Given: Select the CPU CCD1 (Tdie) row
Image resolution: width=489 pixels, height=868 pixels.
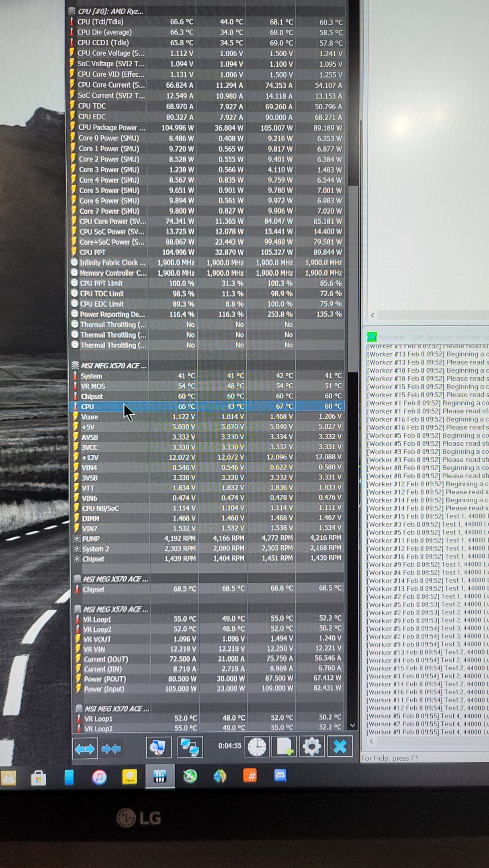Looking at the screenshot, I should pos(207,43).
